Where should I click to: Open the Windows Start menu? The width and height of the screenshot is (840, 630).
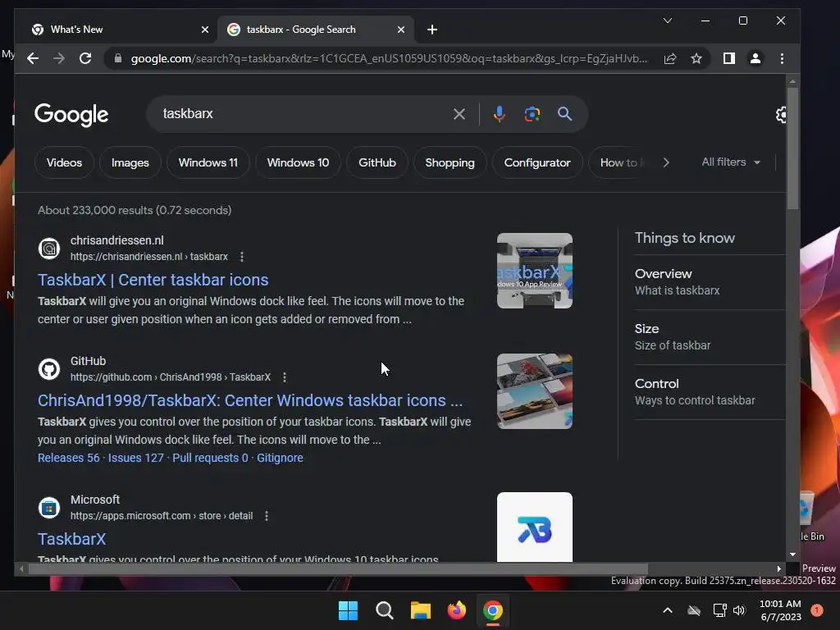coord(348,610)
